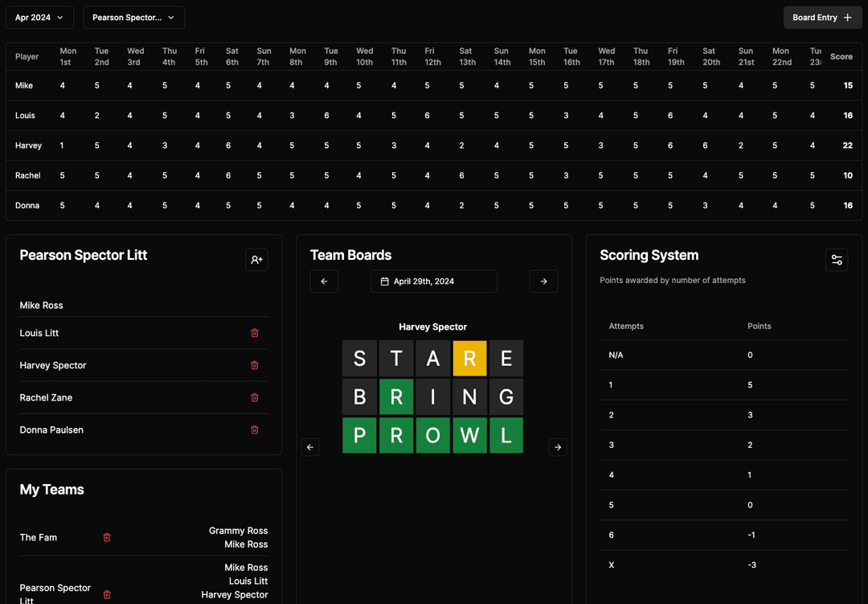Click the green P tile in PROWL
Screen dimensions: 868x604
(359, 435)
